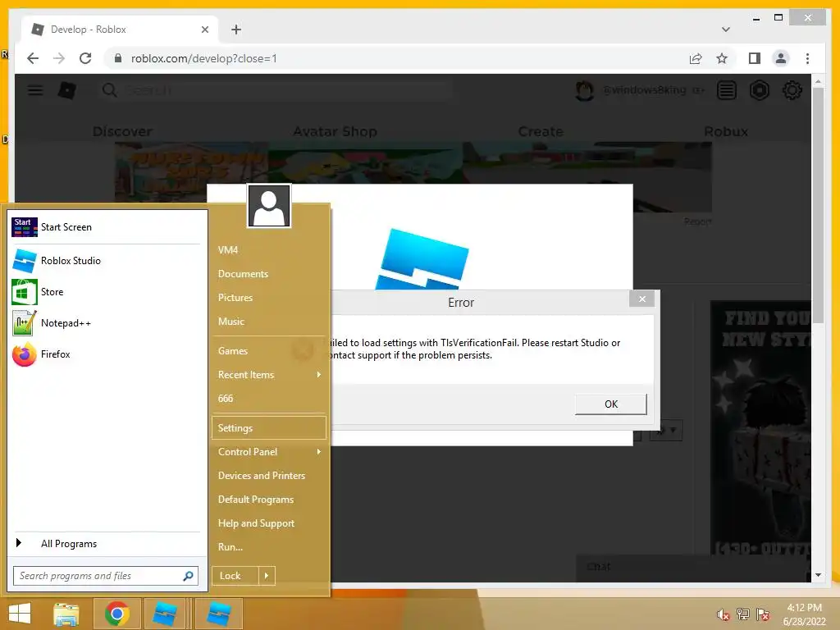Open the Run... dialog
Screen dimensions: 840x630
point(231,547)
